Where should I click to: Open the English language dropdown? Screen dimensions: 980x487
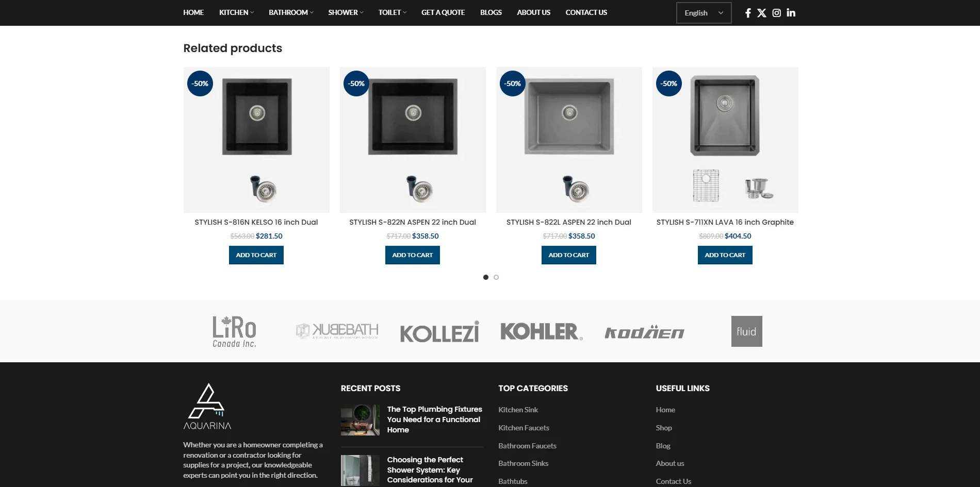point(704,13)
